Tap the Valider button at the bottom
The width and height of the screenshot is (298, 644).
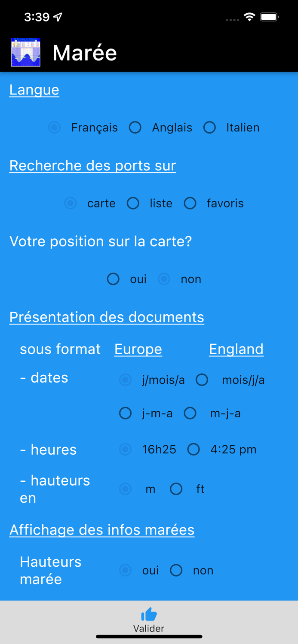149,620
